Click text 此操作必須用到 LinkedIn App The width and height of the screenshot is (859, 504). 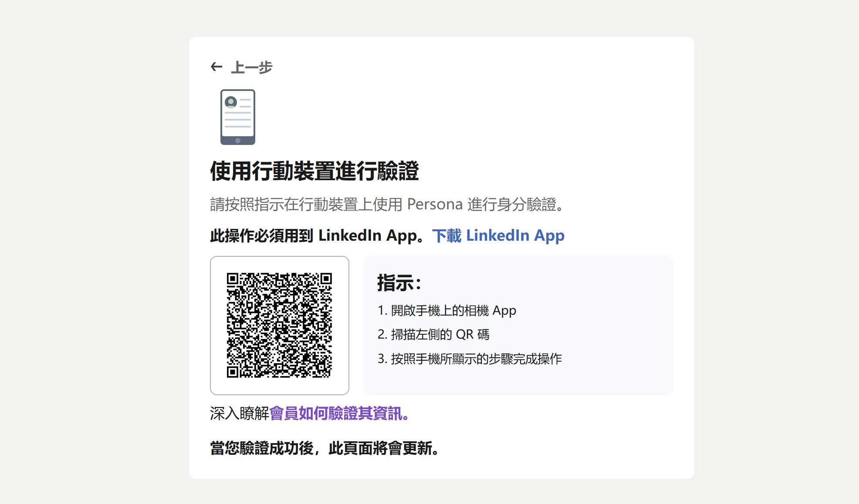[x=317, y=235]
